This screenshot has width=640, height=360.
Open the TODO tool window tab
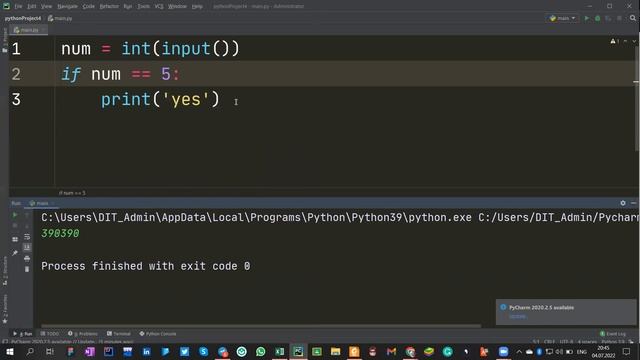click(50, 334)
